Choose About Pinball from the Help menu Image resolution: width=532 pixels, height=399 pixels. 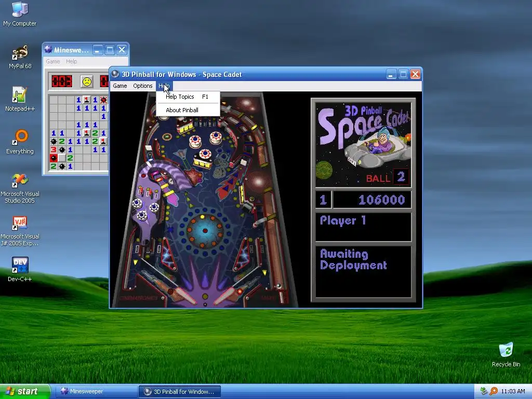click(188, 110)
